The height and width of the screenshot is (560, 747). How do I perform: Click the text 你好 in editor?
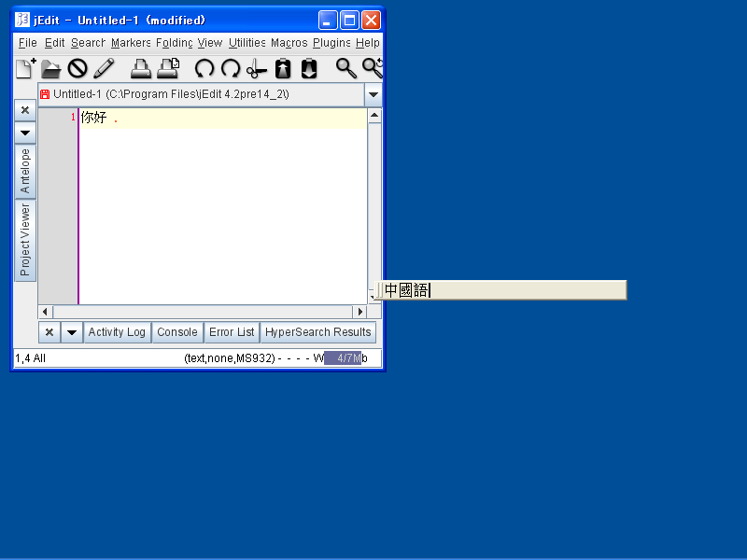(94, 118)
